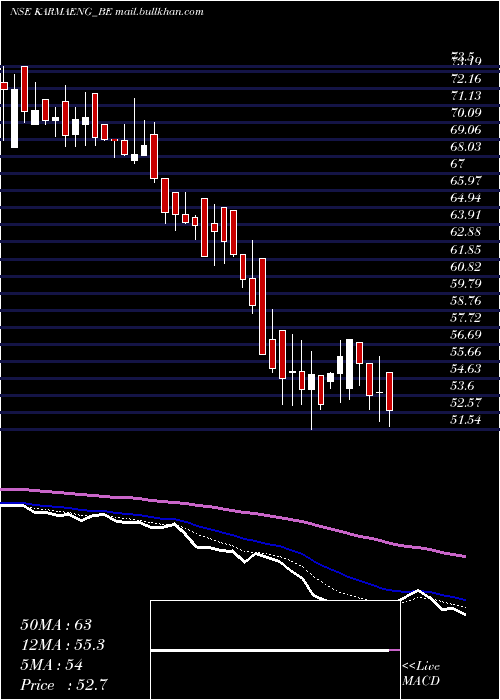
Task: Click the 71.13 price axis label
Action: (x=467, y=96)
